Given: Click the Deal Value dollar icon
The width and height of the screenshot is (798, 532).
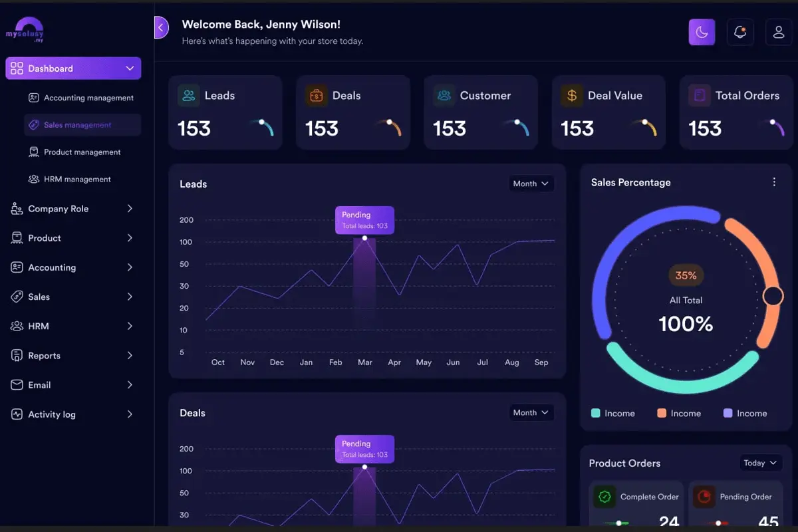Looking at the screenshot, I should [x=572, y=95].
